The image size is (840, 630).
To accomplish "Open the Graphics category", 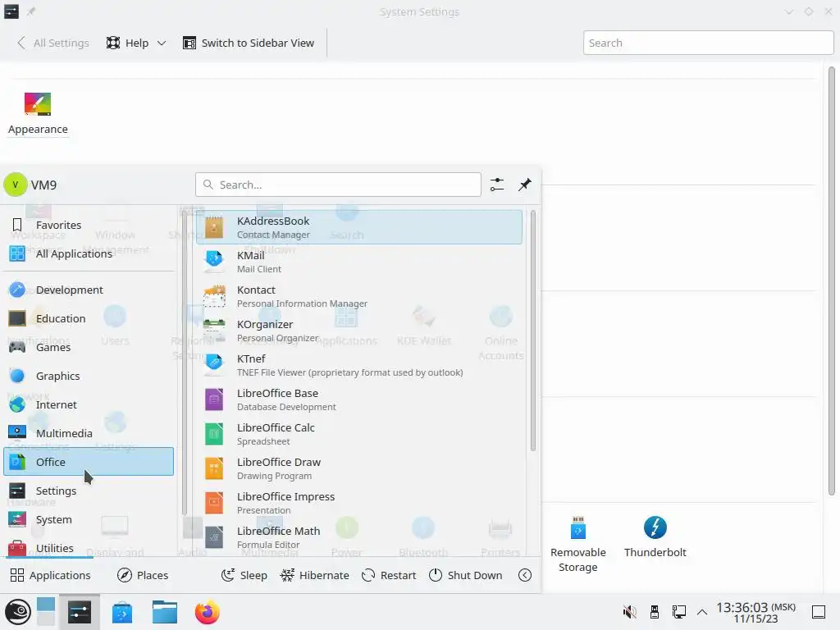I will (89, 376).
